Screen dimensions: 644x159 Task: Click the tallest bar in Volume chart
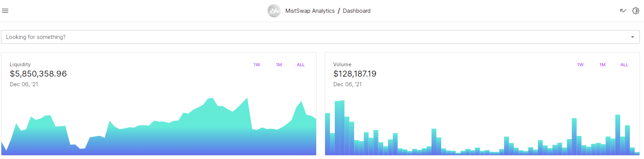(x=342, y=128)
